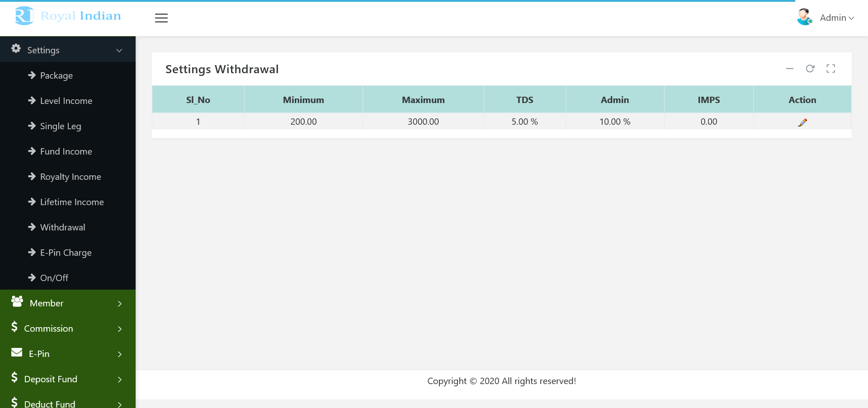
Task: Click the Settings Withdrawal heading
Action: pos(222,69)
